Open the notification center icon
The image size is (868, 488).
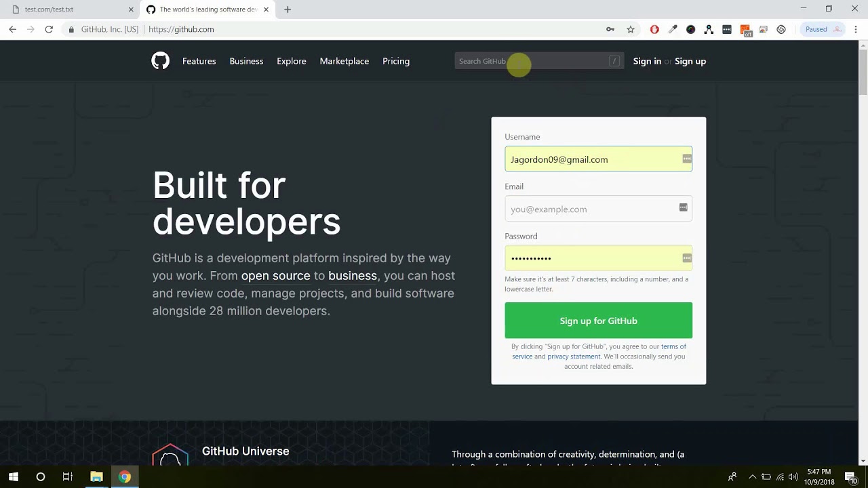tap(850, 477)
